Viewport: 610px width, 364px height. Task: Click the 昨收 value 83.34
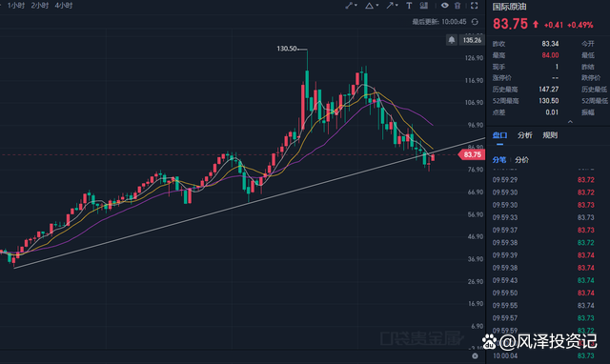[x=550, y=44]
